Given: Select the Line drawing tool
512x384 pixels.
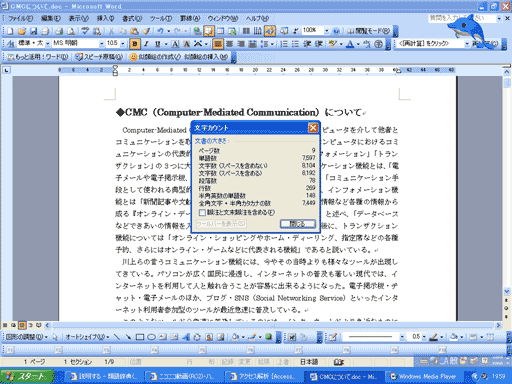Looking at the screenshot, I should click(116, 337).
